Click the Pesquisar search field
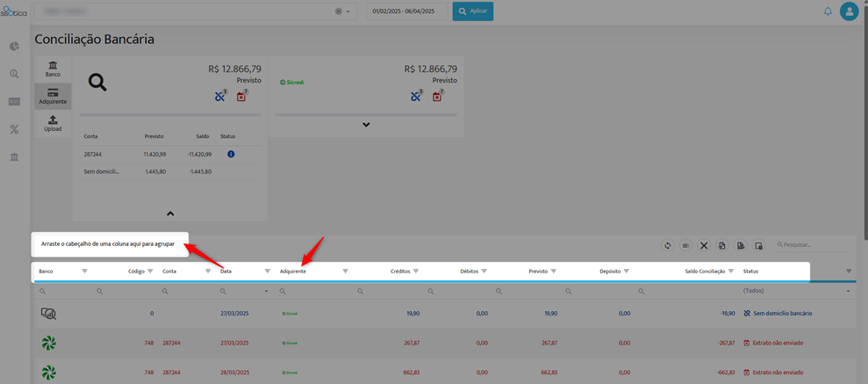The image size is (868, 384). pyautogui.click(x=813, y=244)
